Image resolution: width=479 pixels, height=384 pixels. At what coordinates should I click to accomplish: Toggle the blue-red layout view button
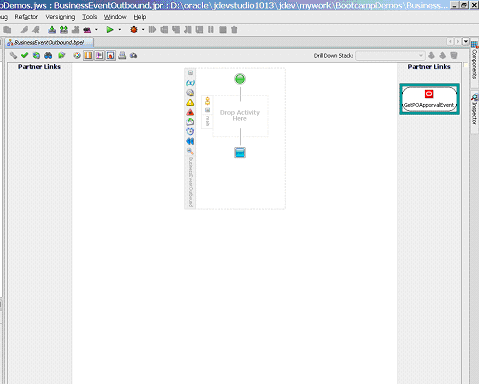(x=111, y=55)
